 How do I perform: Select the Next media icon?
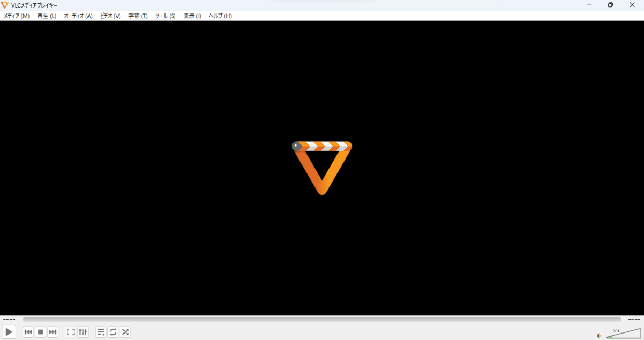click(53, 331)
